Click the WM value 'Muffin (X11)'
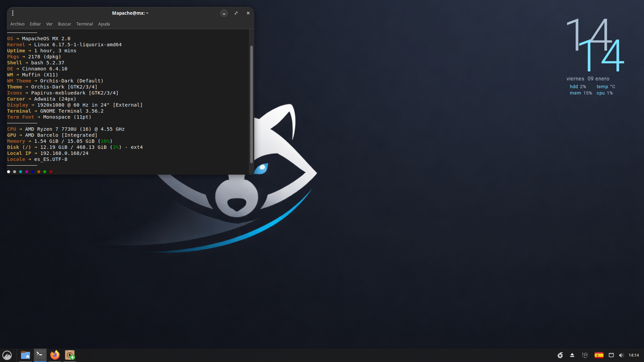Viewport: 644px width, 362px height. (x=40, y=75)
